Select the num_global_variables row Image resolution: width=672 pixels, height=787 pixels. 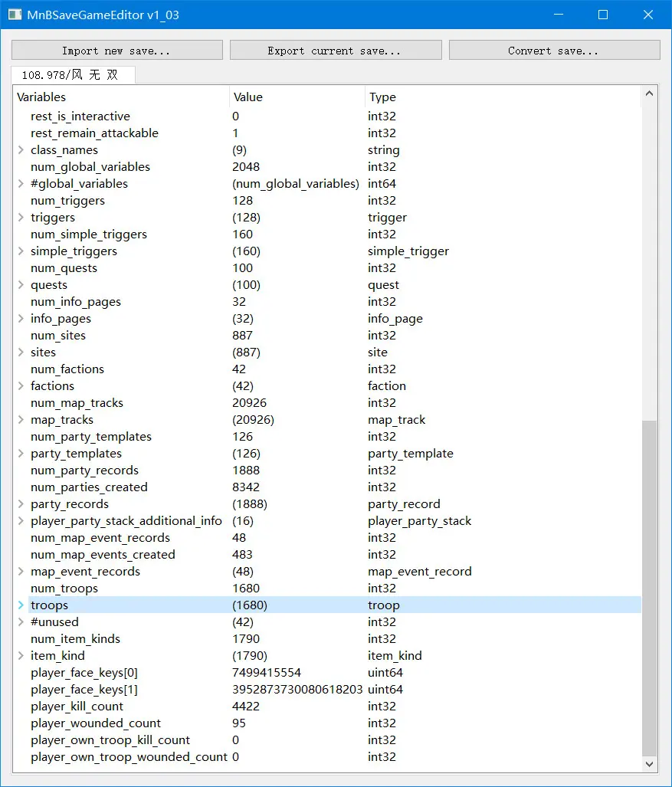(x=327, y=166)
